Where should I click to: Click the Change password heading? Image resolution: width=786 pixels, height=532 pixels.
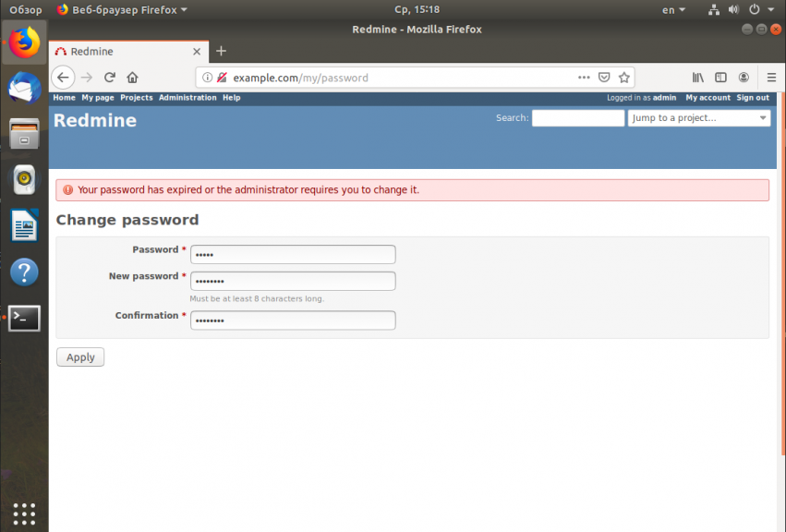click(x=127, y=220)
